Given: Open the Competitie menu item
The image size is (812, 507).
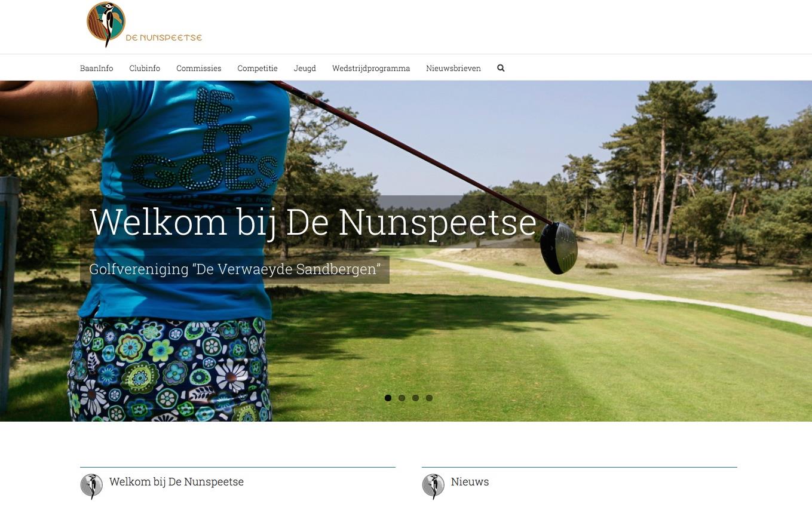Looking at the screenshot, I should pos(258,68).
